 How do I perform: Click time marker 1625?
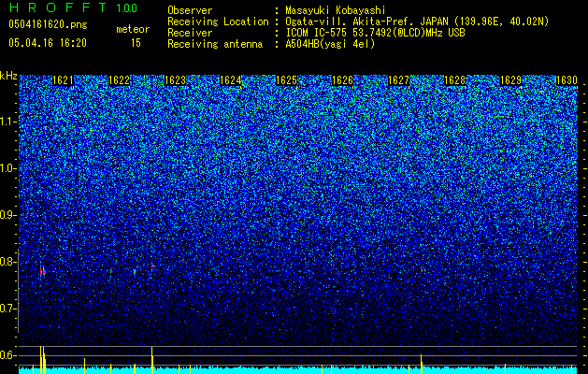coord(286,80)
